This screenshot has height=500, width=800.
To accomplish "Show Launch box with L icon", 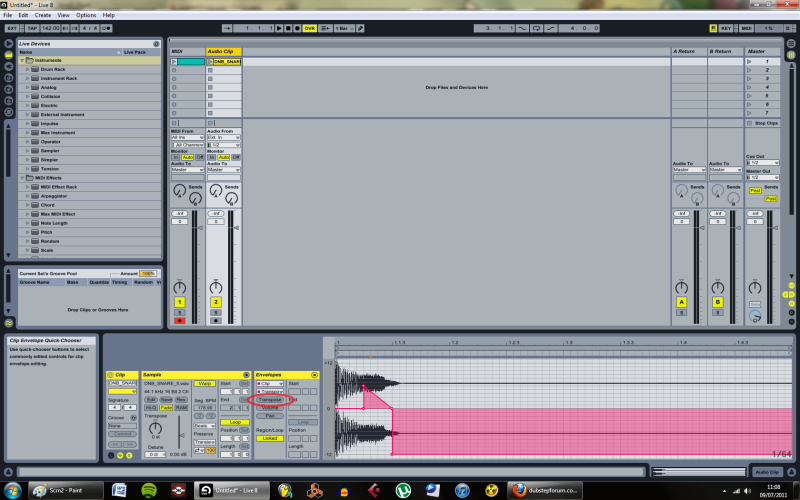I will coord(111,456).
